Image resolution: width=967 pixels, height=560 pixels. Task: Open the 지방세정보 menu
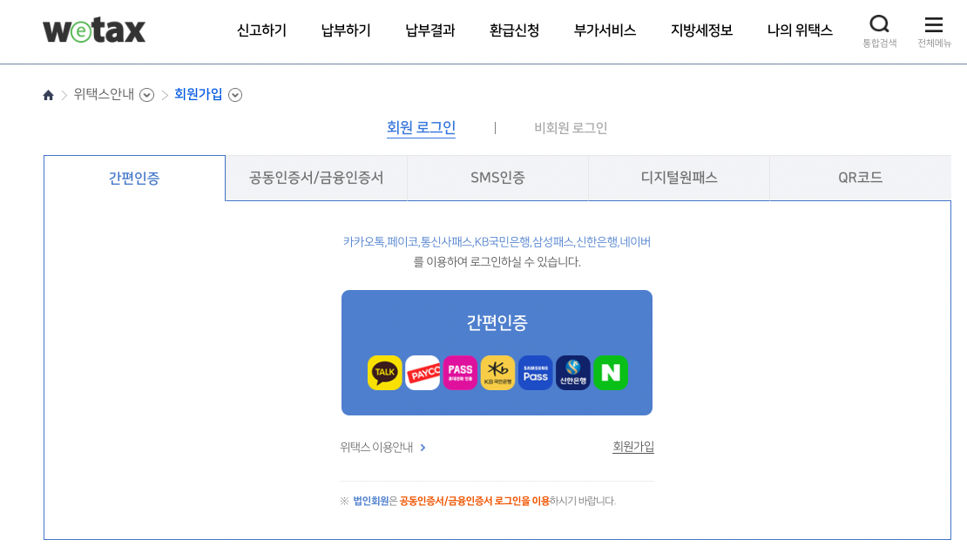[702, 30]
